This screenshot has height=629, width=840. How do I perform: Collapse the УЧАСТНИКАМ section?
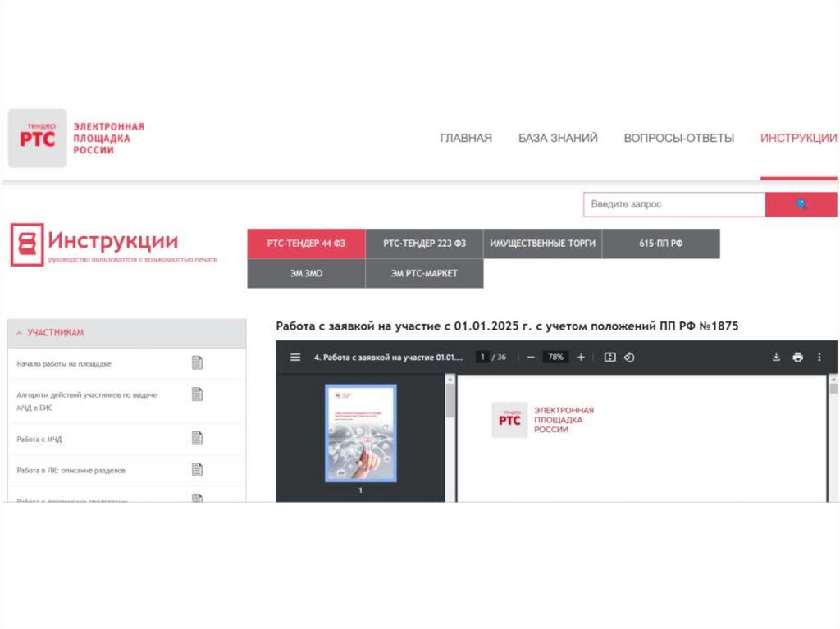[127, 333]
